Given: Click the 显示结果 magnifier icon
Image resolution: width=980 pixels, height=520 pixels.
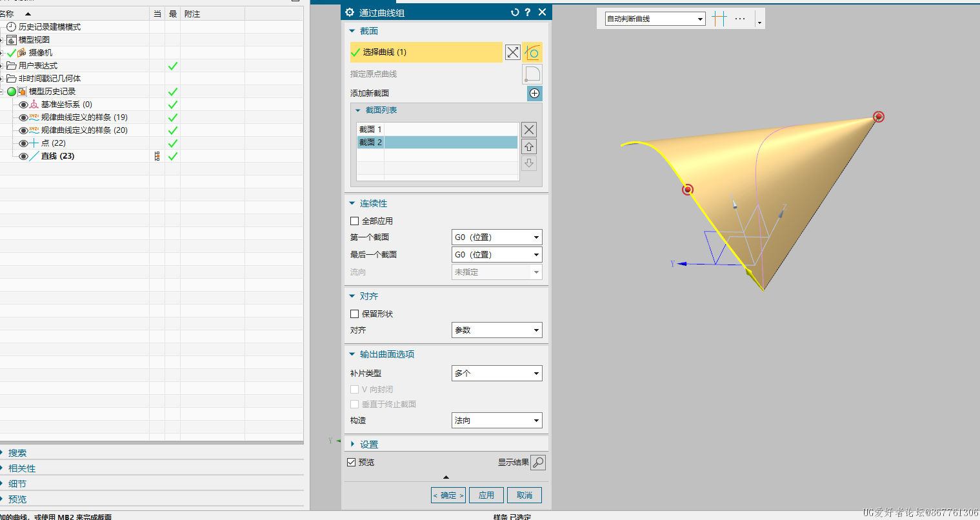Looking at the screenshot, I should [538, 463].
